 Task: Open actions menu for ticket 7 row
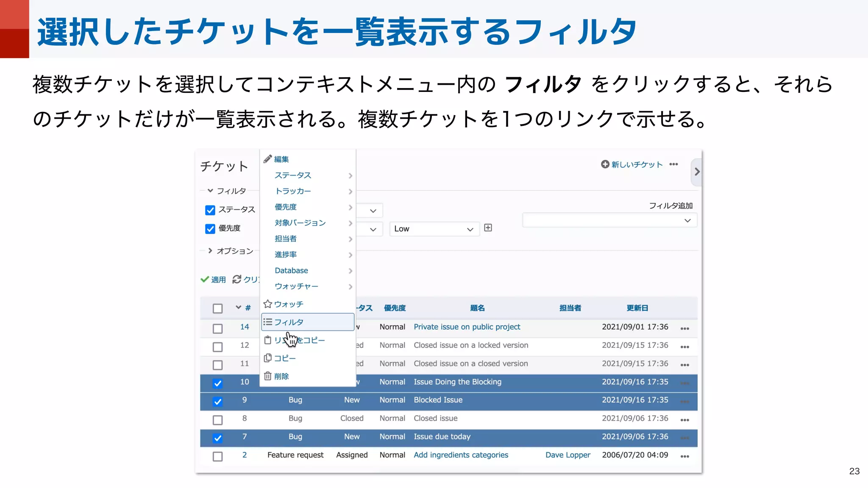tap(684, 438)
